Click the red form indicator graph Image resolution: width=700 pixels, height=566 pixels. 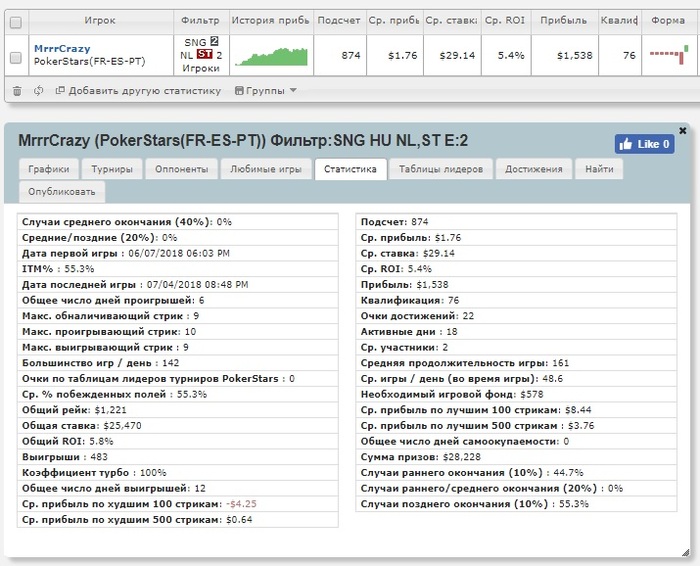tap(669, 54)
